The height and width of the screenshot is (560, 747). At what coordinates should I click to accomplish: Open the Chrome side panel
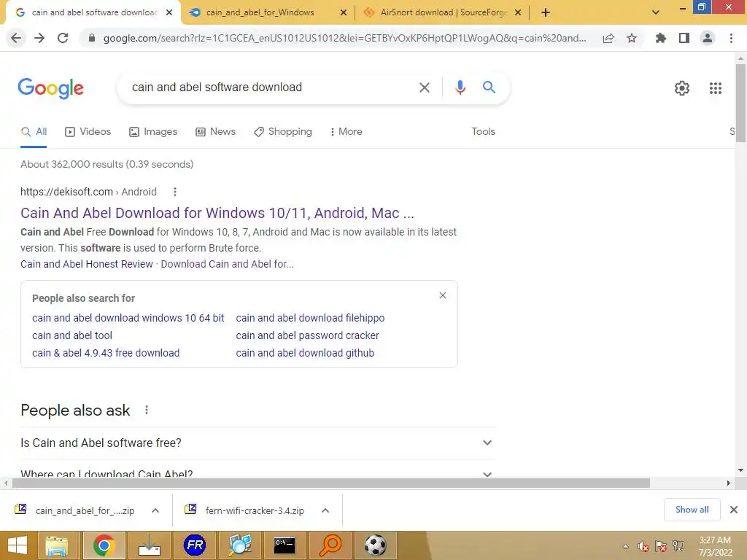684,38
